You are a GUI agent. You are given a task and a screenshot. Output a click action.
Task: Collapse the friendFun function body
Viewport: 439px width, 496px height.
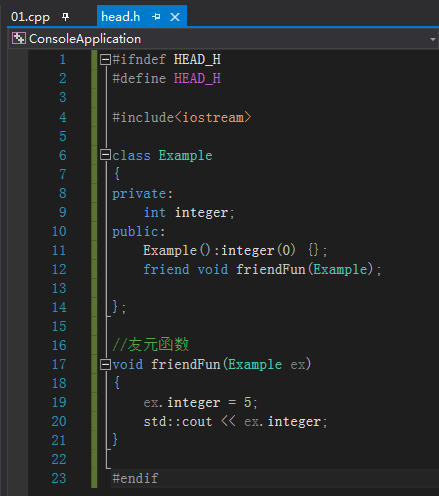[x=105, y=364]
